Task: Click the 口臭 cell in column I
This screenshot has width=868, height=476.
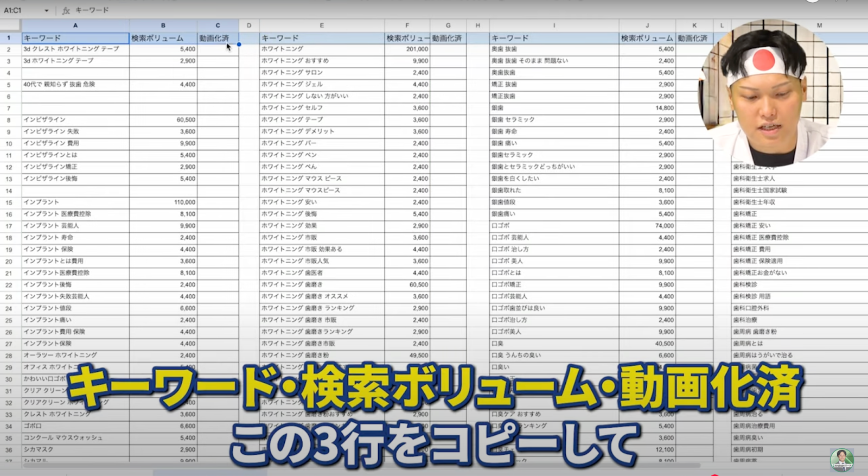Action: tap(553, 344)
